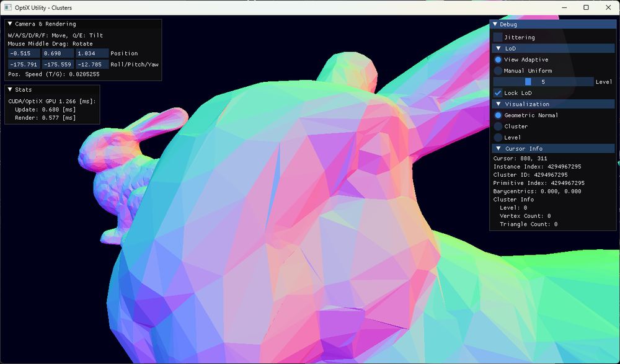Click the OptiX Utility window icon
The width and height of the screenshot is (620, 364).
(7, 7)
